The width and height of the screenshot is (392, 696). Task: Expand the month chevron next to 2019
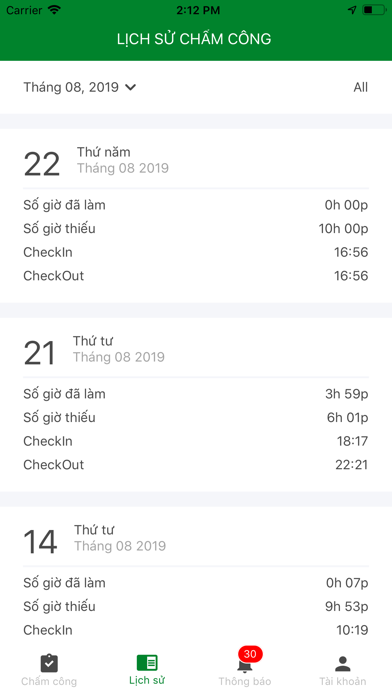tap(130, 87)
